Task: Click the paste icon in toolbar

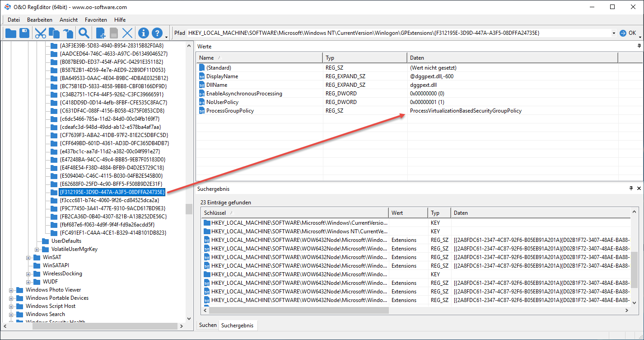Action: pyautogui.click(x=68, y=33)
